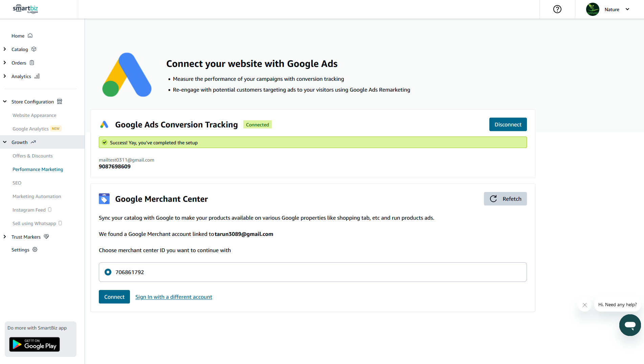The height and width of the screenshot is (364, 644).
Task: Expand the Analytics section chevron
Action: click(5, 76)
